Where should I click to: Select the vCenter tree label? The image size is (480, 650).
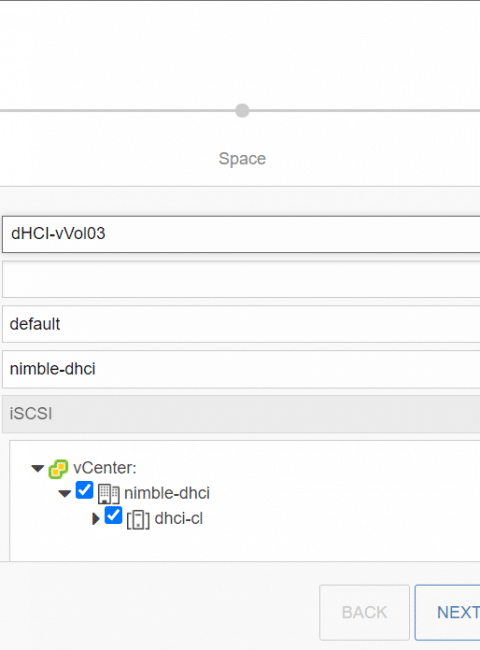point(105,468)
